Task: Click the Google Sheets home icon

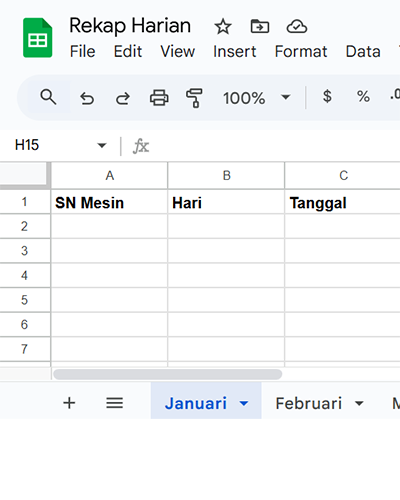Action: click(x=37, y=38)
